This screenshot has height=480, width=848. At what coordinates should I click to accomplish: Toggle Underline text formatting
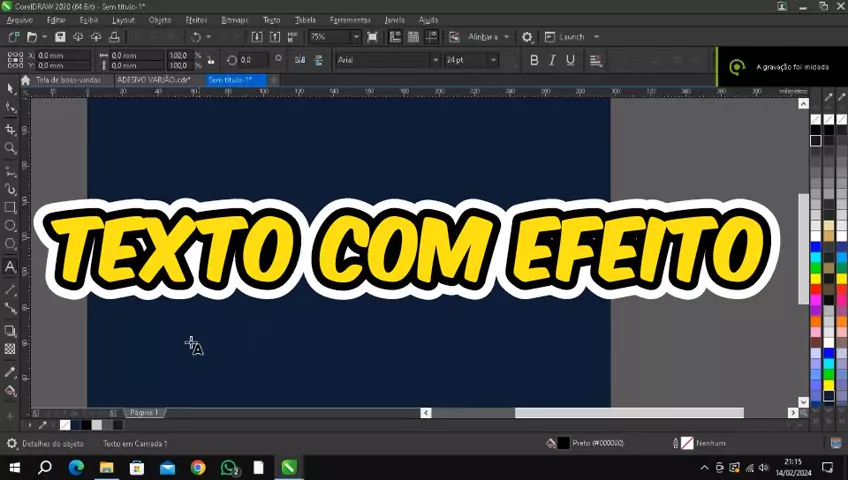pyautogui.click(x=570, y=60)
